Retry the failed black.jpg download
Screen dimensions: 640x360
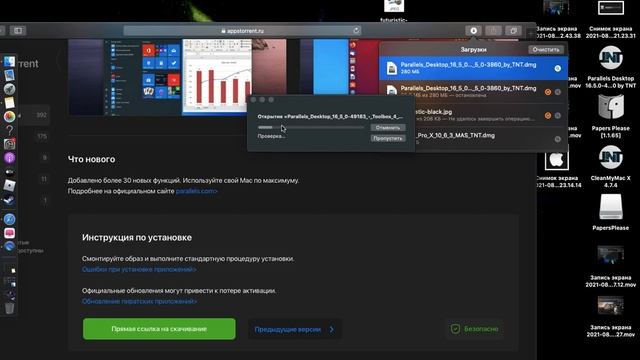click(x=548, y=116)
